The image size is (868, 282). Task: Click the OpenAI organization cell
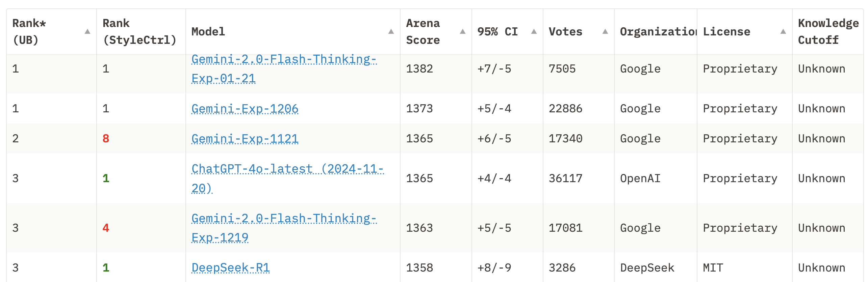click(640, 178)
